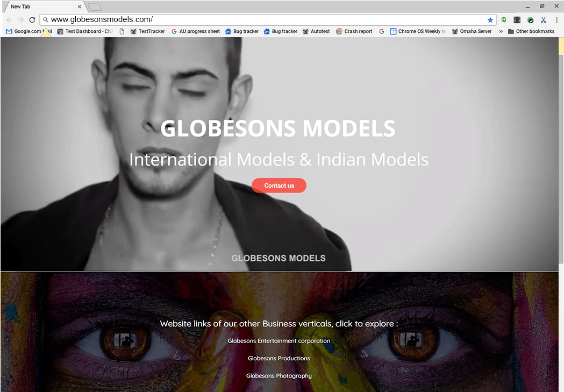
Task: Click the bookmark star in address bar
Action: point(490,20)
